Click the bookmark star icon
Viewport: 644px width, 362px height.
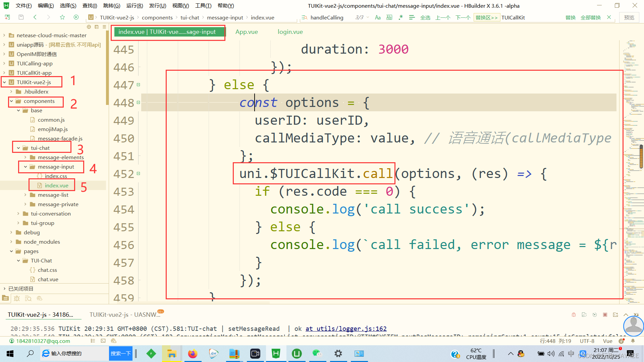62,17
